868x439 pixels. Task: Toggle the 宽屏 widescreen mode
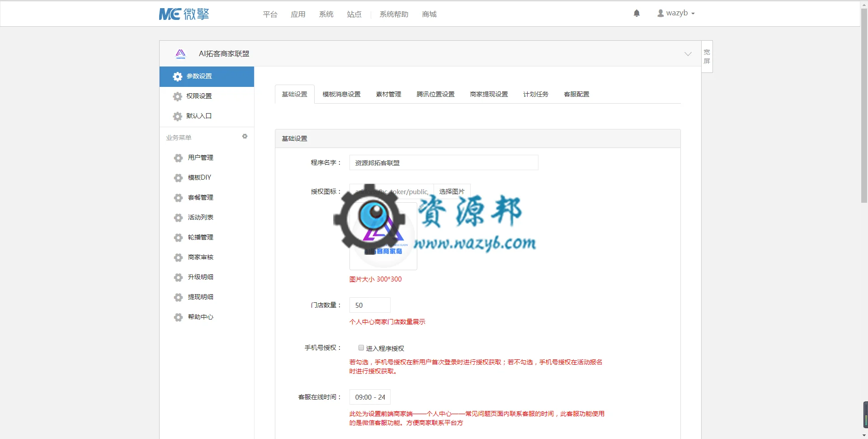pyautogui.click(x=707, y=57)
